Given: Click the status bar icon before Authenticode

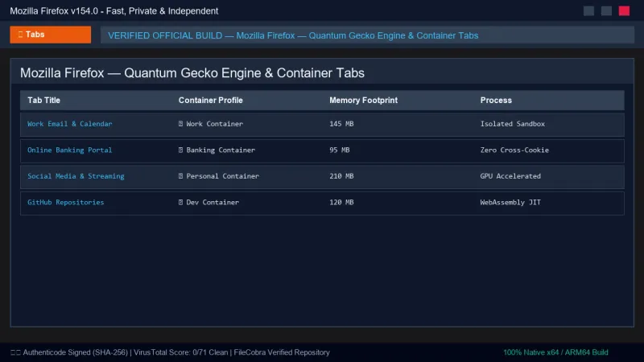Looking at the screenshot, I should click(15, 352).
